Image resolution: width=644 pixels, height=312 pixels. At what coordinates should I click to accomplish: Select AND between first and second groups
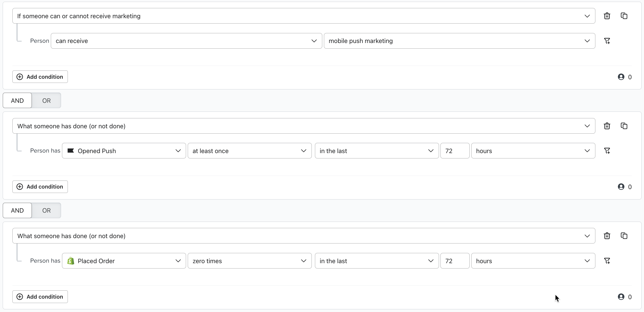[17, 100]
